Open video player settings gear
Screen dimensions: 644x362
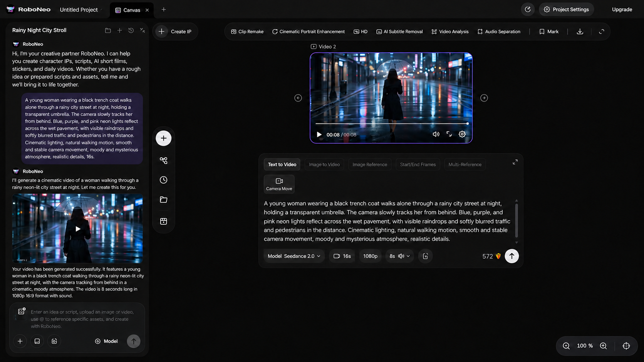462,134
